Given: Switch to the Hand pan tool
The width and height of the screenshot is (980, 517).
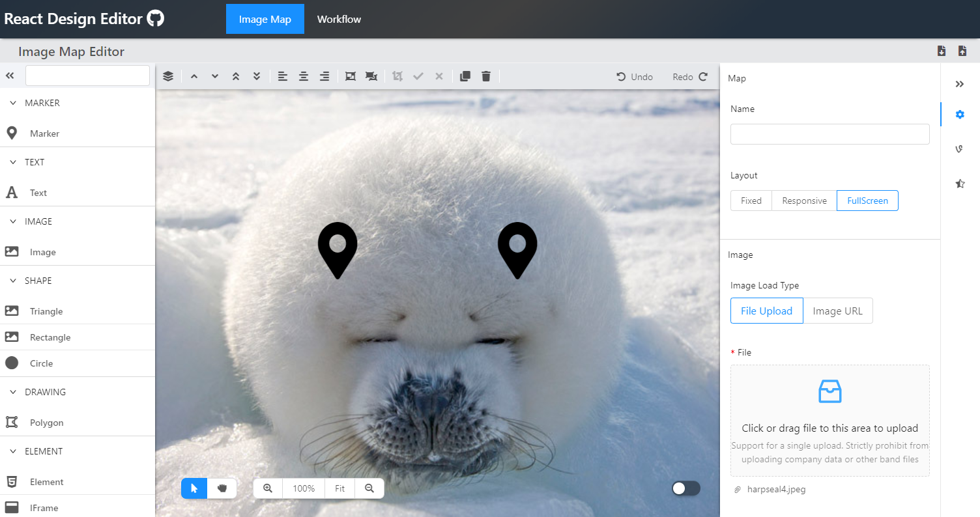Looking at the screenshot, I should coord(222,488).
